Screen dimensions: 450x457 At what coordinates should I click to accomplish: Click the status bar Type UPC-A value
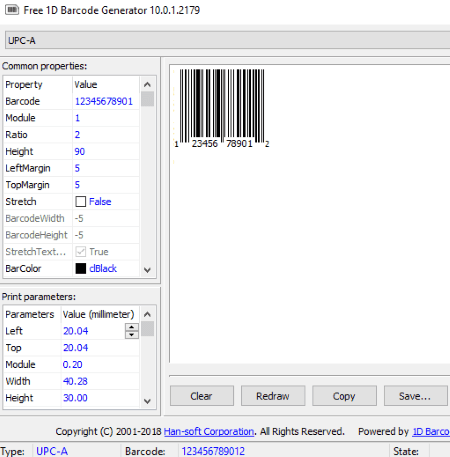[52, 451]
